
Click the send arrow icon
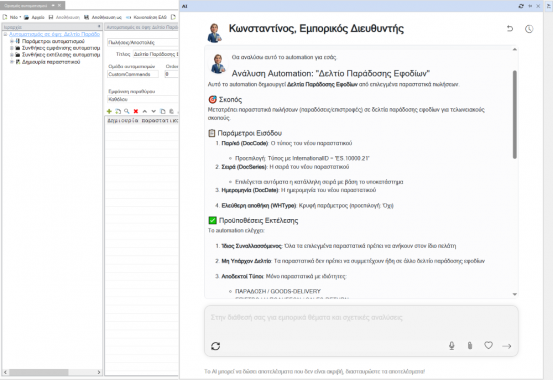click(507, 346)
